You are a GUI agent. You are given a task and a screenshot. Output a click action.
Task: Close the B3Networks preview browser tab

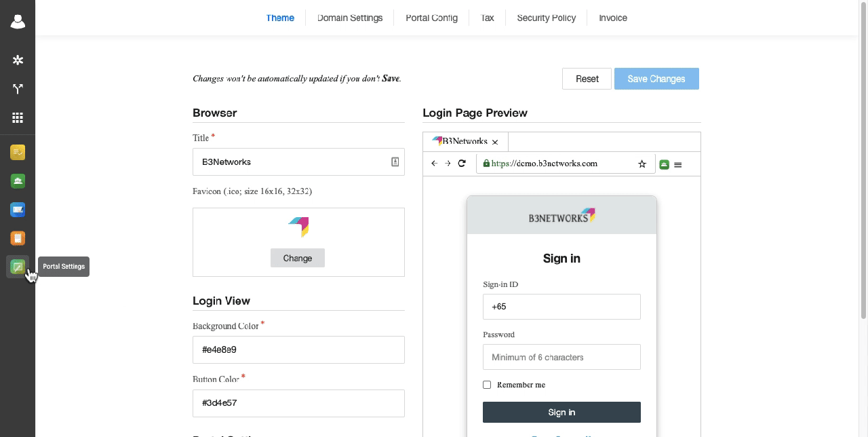(x=495, y=142)
